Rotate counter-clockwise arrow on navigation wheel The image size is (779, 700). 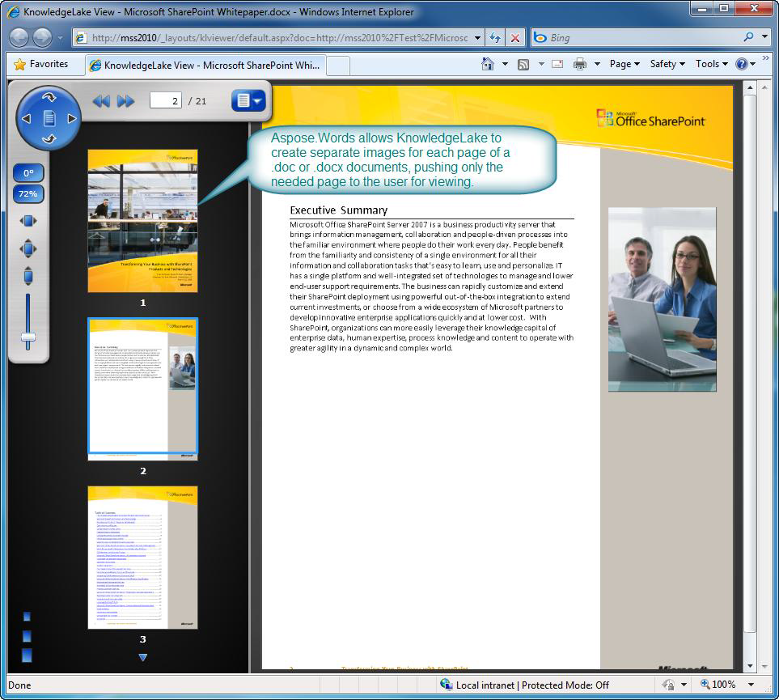[49, 139]
